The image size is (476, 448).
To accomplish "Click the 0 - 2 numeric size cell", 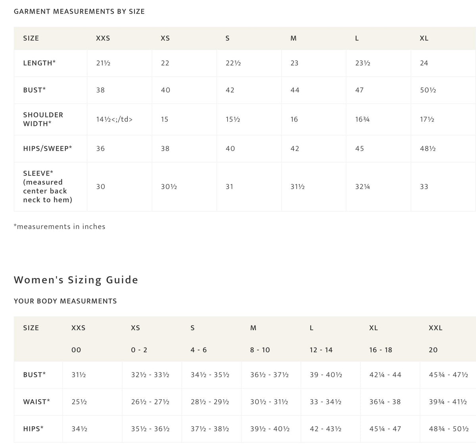I will 139,350.
